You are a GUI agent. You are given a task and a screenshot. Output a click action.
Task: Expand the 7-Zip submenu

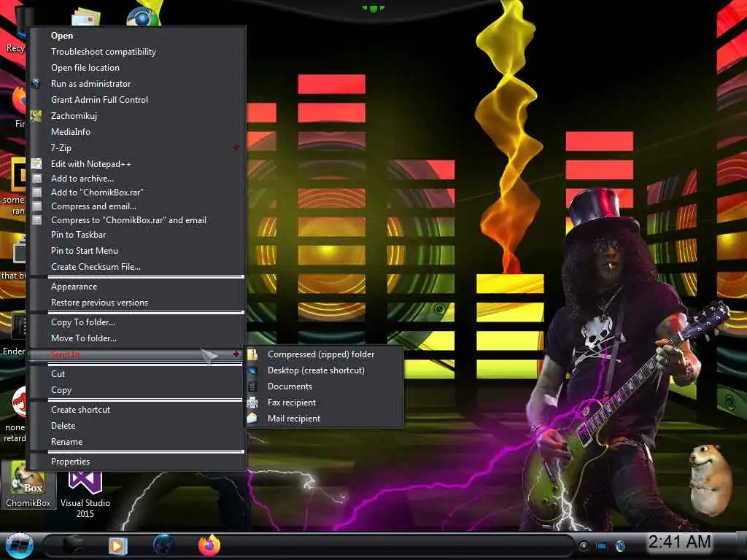136,147
